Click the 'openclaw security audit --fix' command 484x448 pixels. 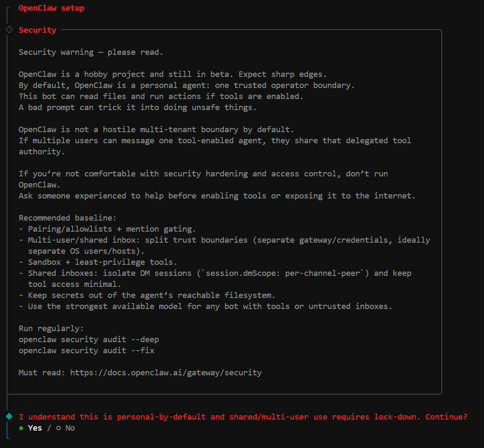[86, 350]
